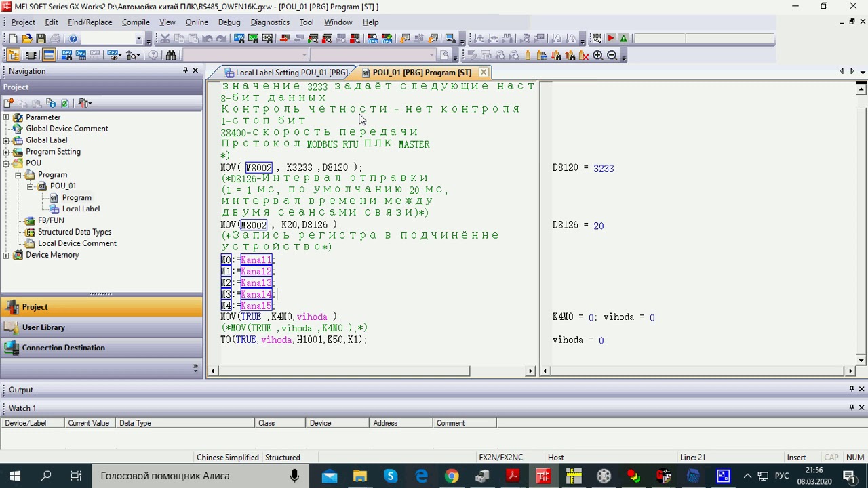Open Skype from the Windows taskbar
This screenshot has height=488, width=868.
[391, 476]
